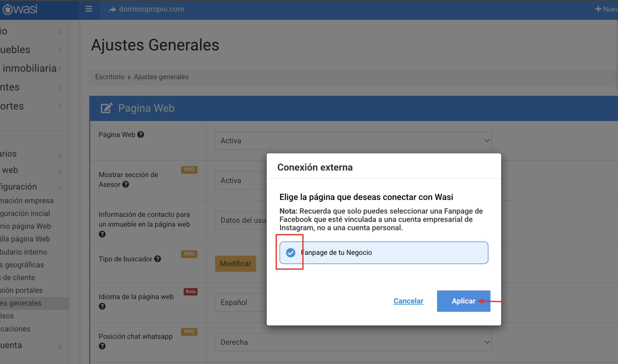618x364 pixels.
Task: Click help icon beside Página Web label
Action: 140,134
